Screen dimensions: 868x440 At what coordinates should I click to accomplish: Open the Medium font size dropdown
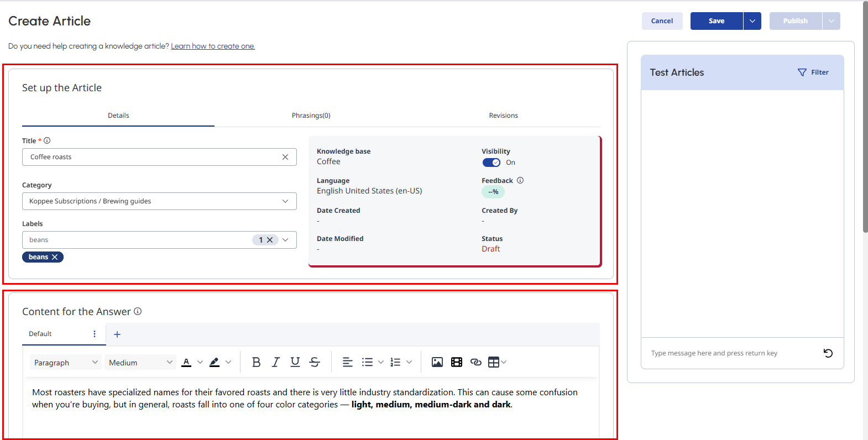[140, 363]
